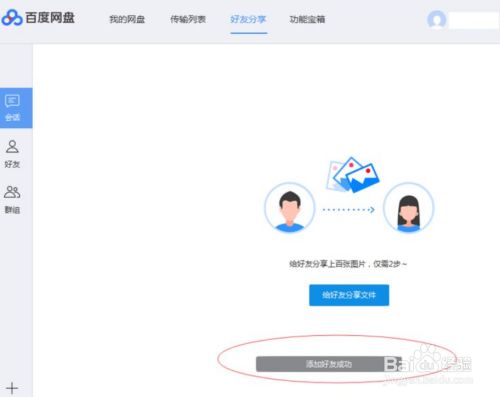Click the Baidu Netdisk logo
The width and height of the screenshot is (500, 397).
pos(38,17)
